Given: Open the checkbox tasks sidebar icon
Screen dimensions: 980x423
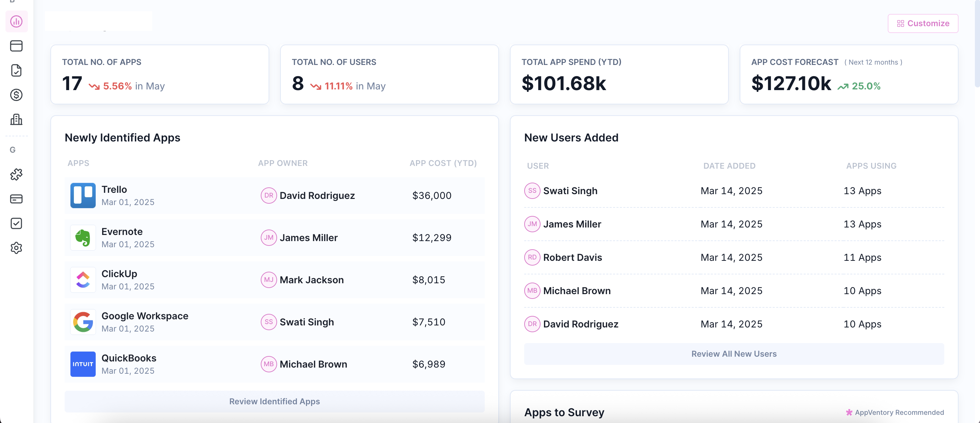Looking at the screenshot, I should tap(16, 223).
